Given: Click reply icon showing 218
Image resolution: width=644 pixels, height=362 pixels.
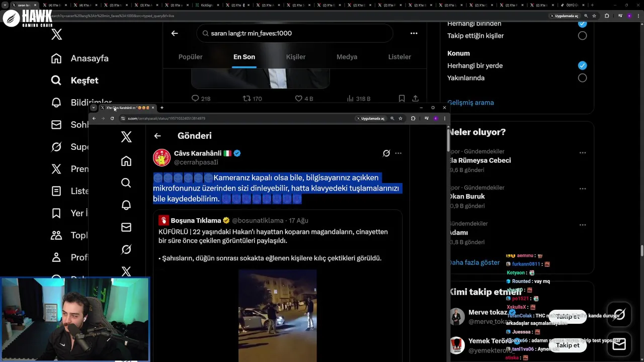Looking at the screenshot, I should (x=196, y=99).
